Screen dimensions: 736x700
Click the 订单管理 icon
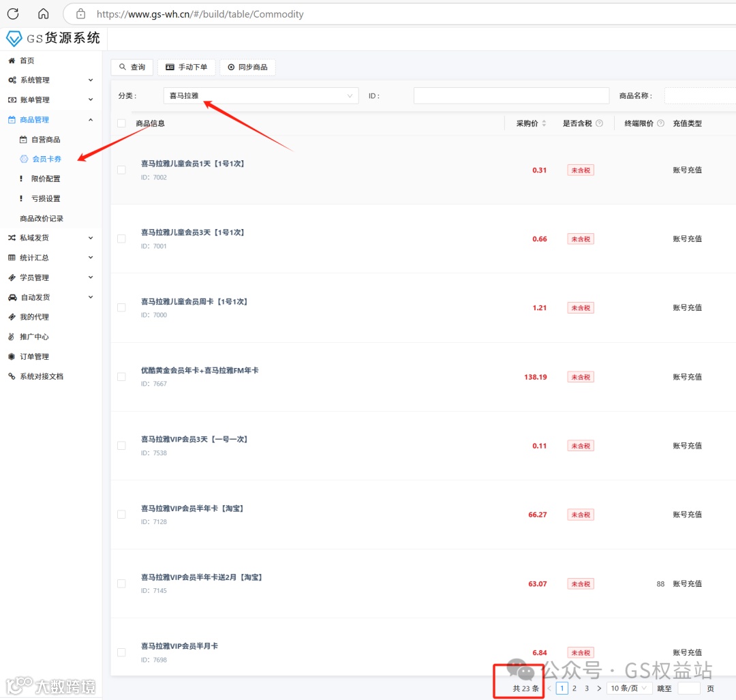pos(12,356)
